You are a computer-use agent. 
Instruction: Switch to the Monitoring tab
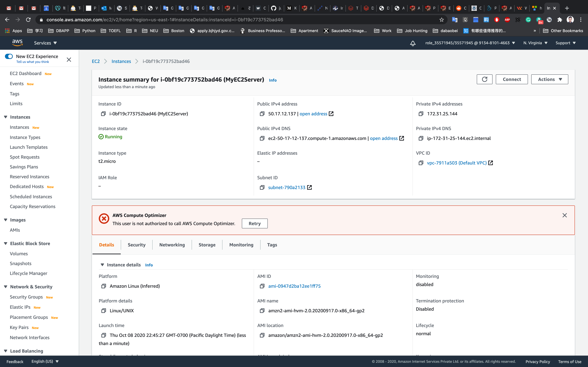pyautogui.click(x=241, y=245)
